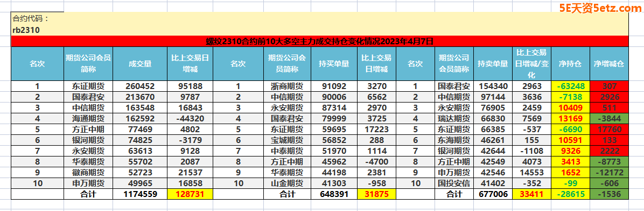This screenshot has height=211, width=644.
Task: Select the 东海期货 cell
Action: pyautogui.click(x=454, y=140)
